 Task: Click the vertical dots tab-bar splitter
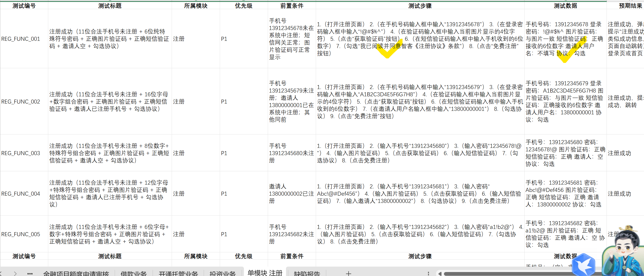coord(428,273)
